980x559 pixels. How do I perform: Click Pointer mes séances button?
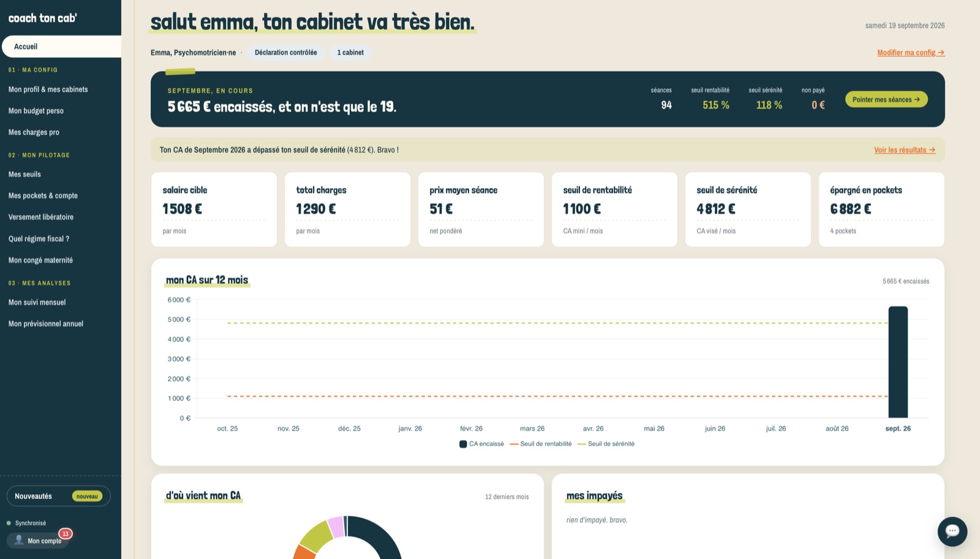point(886,99)
